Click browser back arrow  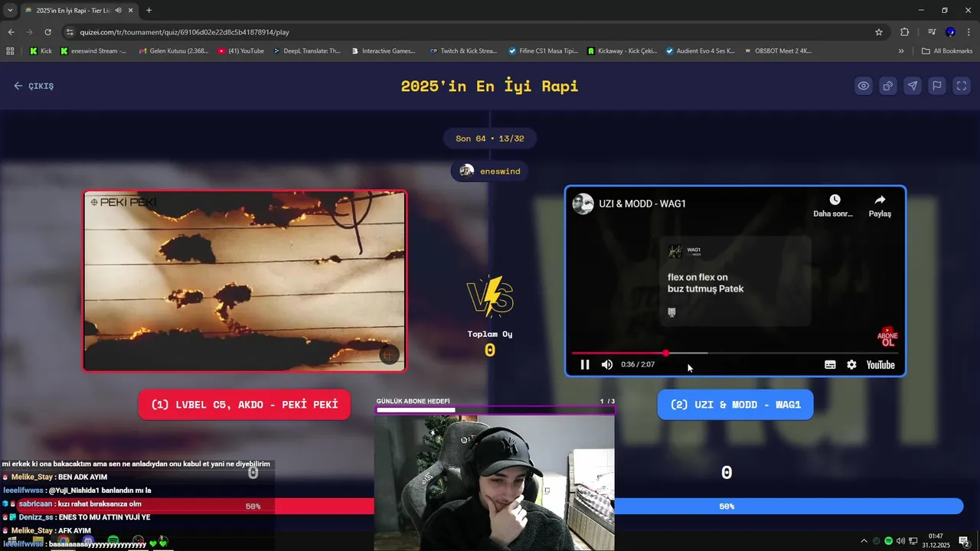point(11,32)
